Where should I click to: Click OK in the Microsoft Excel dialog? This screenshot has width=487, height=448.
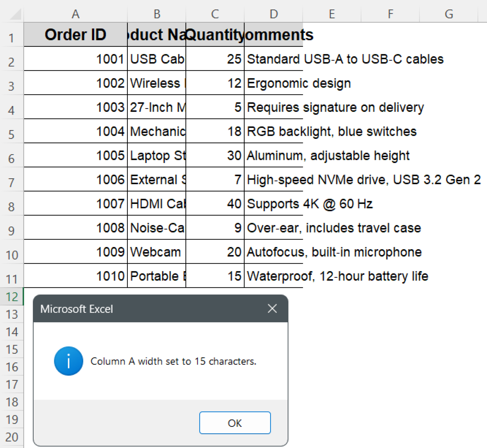[x=235, y=423]
